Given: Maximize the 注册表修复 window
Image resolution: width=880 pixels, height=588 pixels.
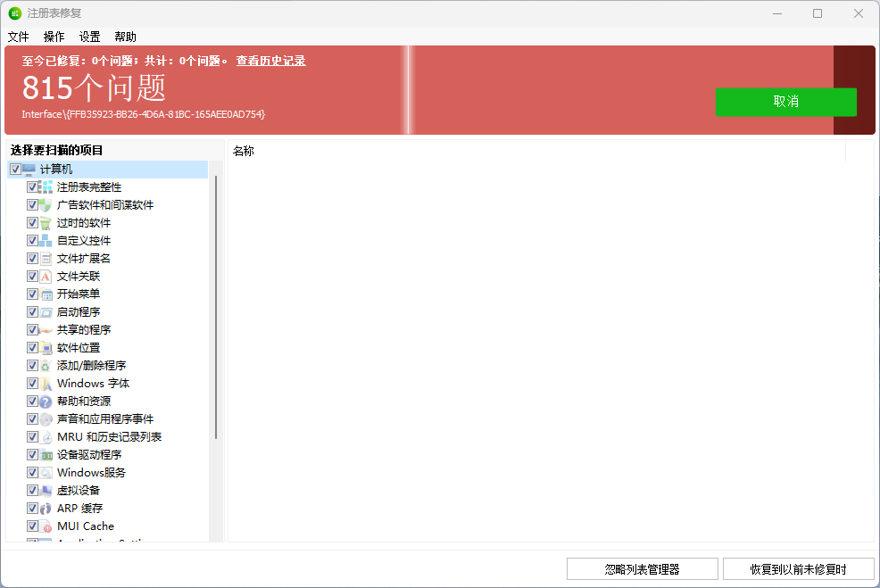Looking at the screenshot, I should [818, 12].
